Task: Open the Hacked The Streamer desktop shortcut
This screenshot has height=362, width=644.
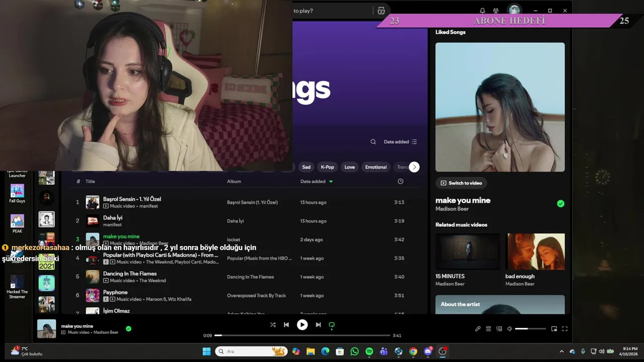Action: click(17, 287)
